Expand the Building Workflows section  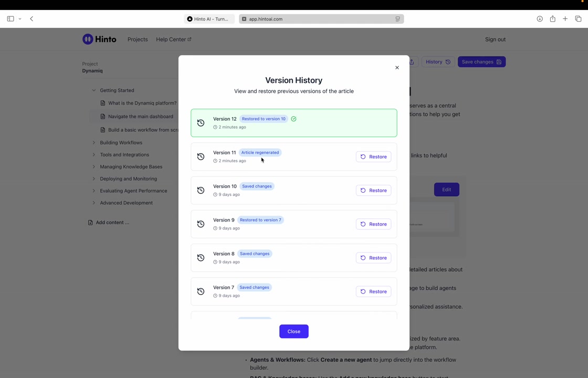94,143
